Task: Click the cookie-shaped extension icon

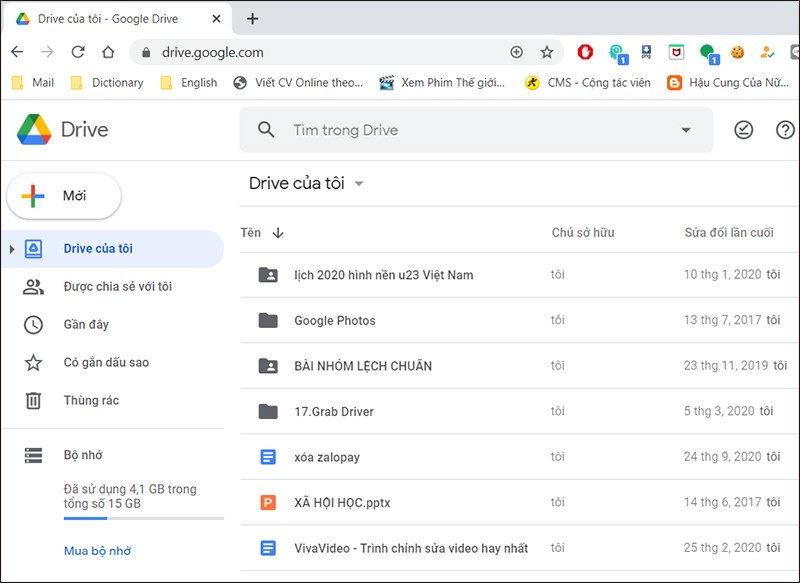Action: pyautogui.click(x=737, y=52)
